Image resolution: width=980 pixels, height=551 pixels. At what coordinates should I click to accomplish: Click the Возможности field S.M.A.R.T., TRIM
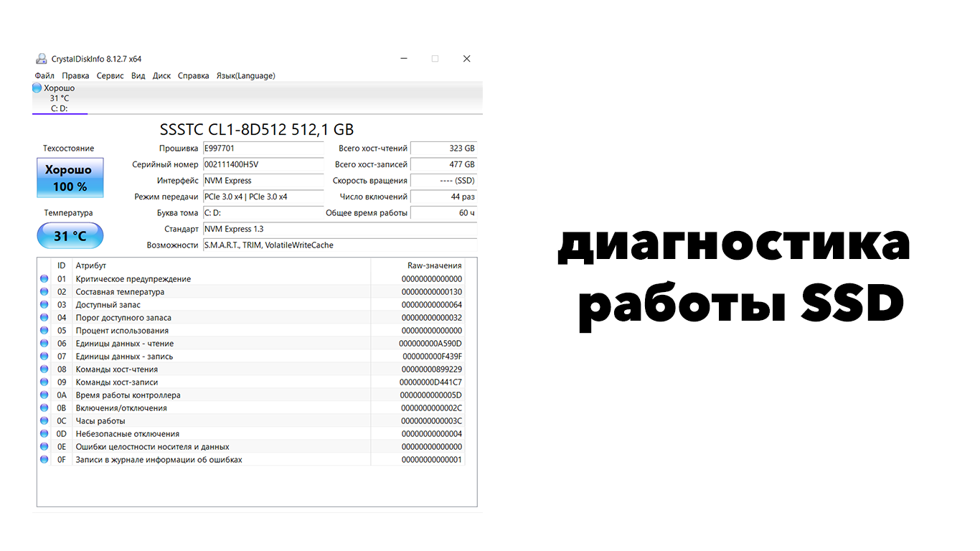[340, 245]
